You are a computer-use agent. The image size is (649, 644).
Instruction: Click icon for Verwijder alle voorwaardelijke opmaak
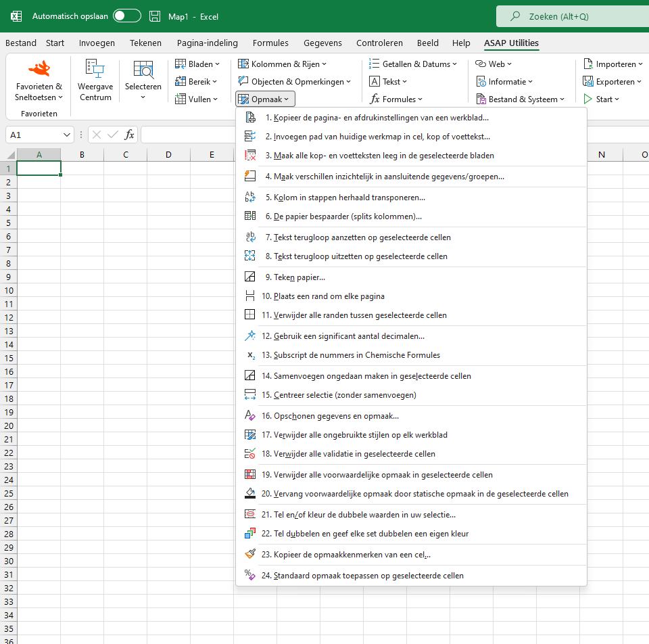tap(250, 474)
